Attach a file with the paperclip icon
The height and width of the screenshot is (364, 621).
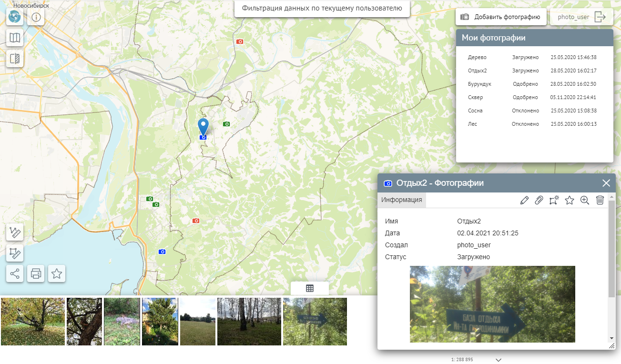[x=539, y=201]
